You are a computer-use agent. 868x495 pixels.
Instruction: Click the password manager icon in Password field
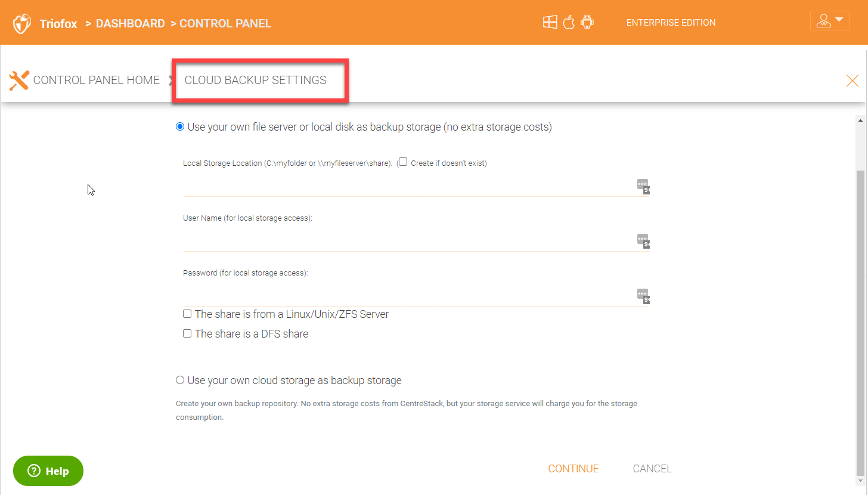[x=643, y=295]
